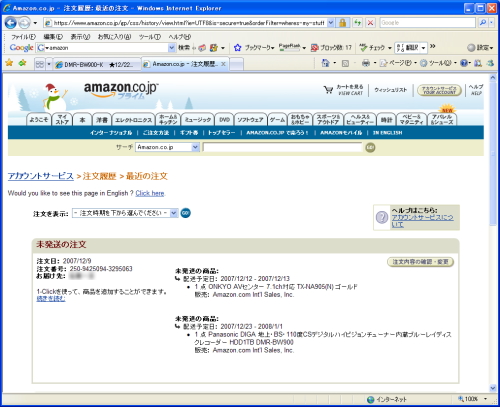Click the Amazon search Go button
The width and height of the screenshot is (500, 407).
click(x=370, y=147)
